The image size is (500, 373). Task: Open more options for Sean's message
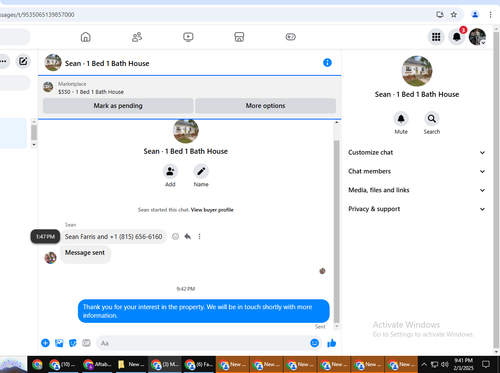point(199,237)
